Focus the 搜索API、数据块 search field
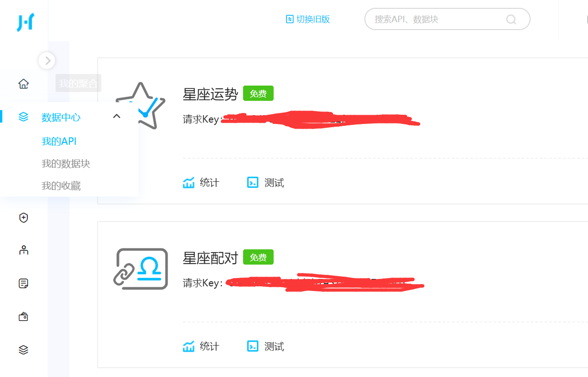The image size is (588, 377). point(447,19)
